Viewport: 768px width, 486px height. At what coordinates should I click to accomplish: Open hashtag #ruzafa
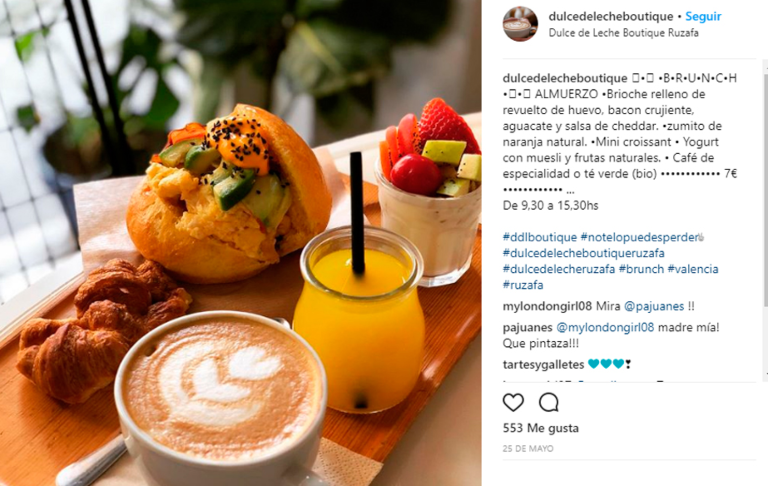[x=523, y=285]
